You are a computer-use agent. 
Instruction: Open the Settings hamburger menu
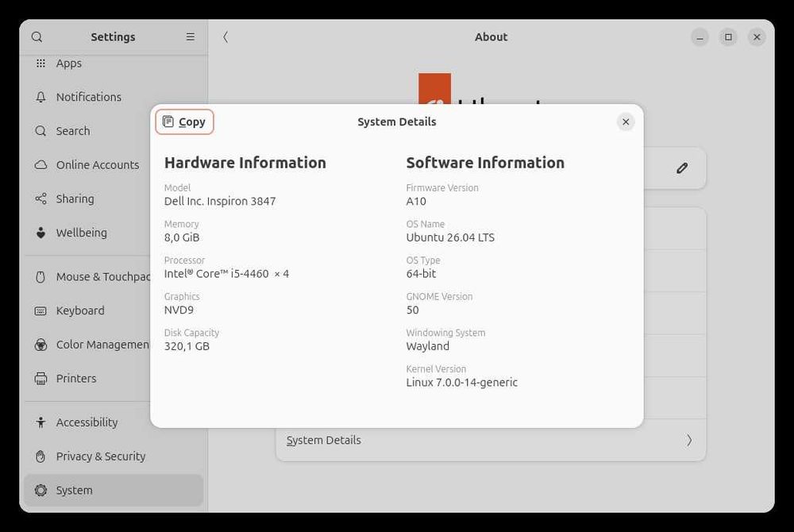click(191, 37)
